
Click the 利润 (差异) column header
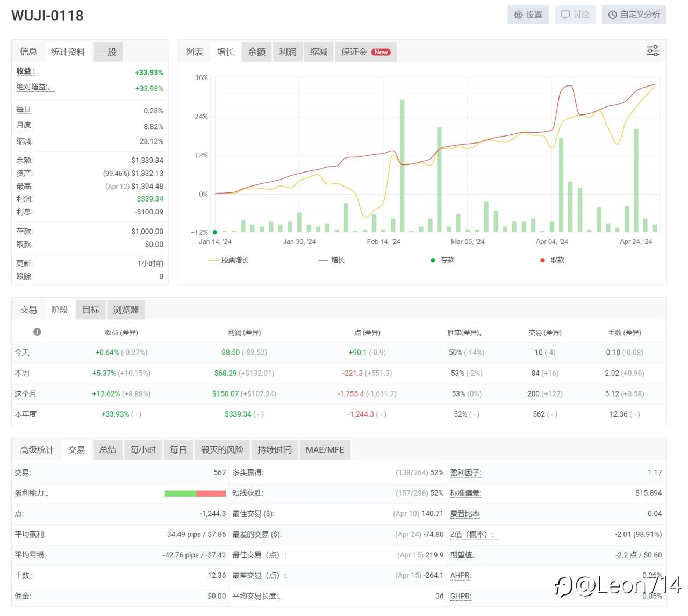[244, 333]
